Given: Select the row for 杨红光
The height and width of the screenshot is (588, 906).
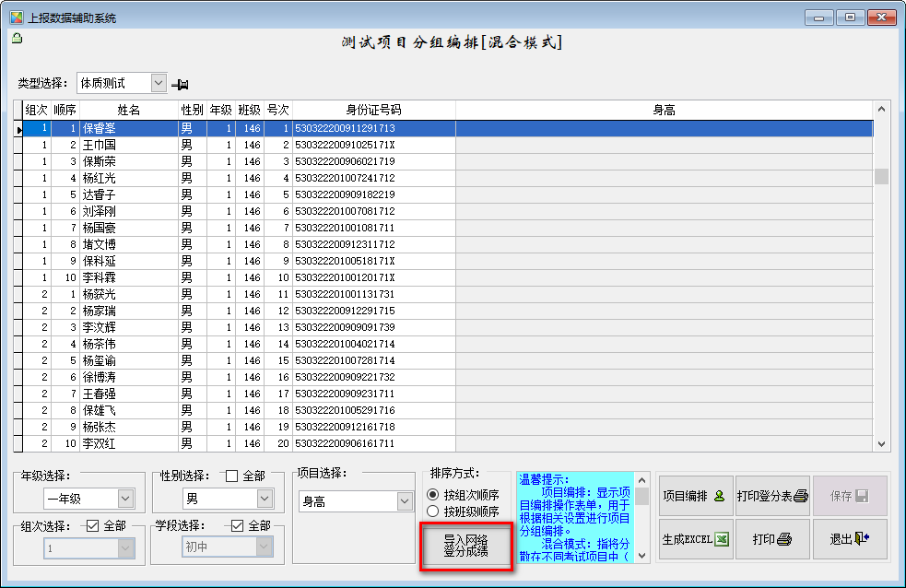Looking at the screenshot, I should [x=100, y=178].
